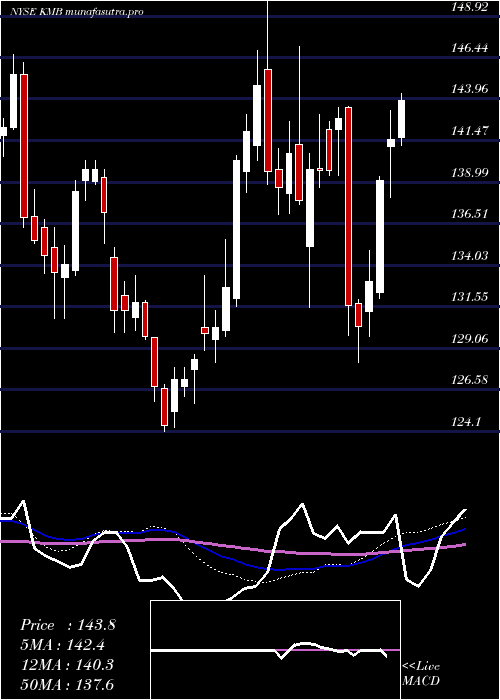Click the 136.51 price axis label
The width and height of the screenshot is (500, 700).
tap(469, 214)
